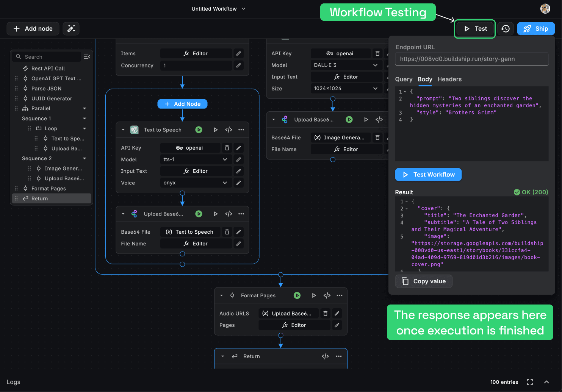This screenshot has height=392, width=562.
Task: Open the Model tts-1 dropdown
Action: 195,159
